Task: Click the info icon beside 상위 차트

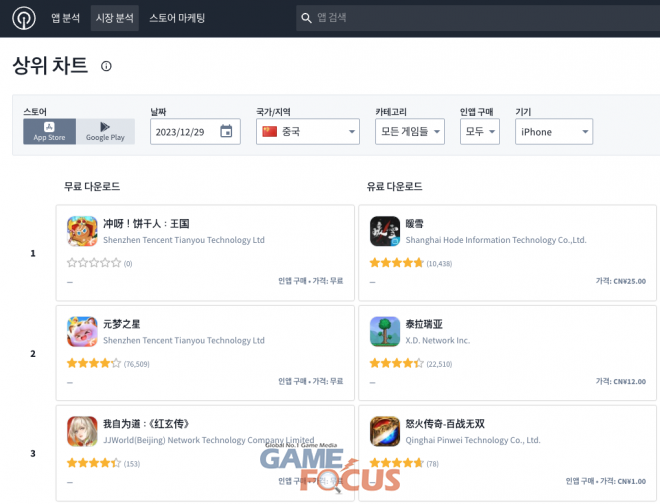Action: tap(106, 66)
